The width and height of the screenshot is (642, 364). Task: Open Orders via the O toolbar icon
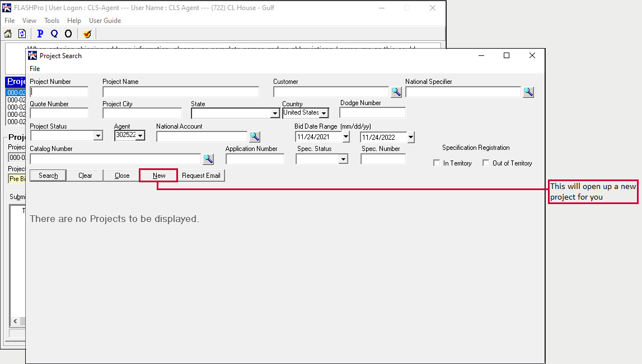(x=68, y=34)
